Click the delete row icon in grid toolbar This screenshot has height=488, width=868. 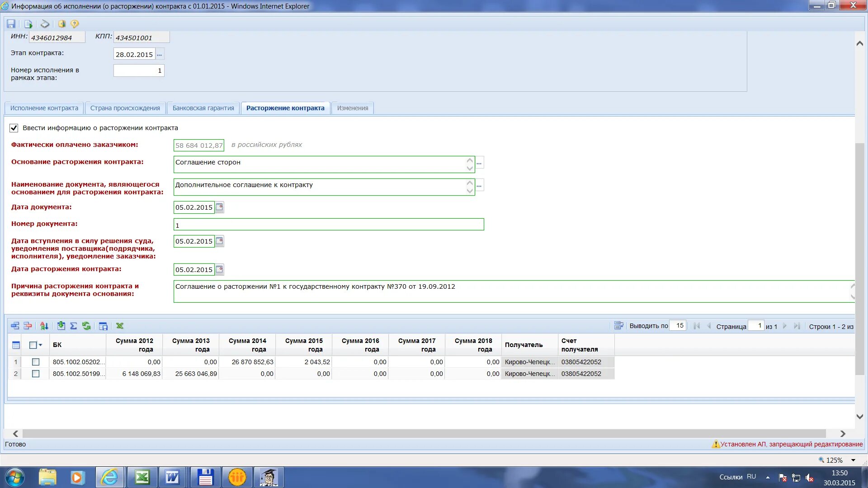coord(28,326)
